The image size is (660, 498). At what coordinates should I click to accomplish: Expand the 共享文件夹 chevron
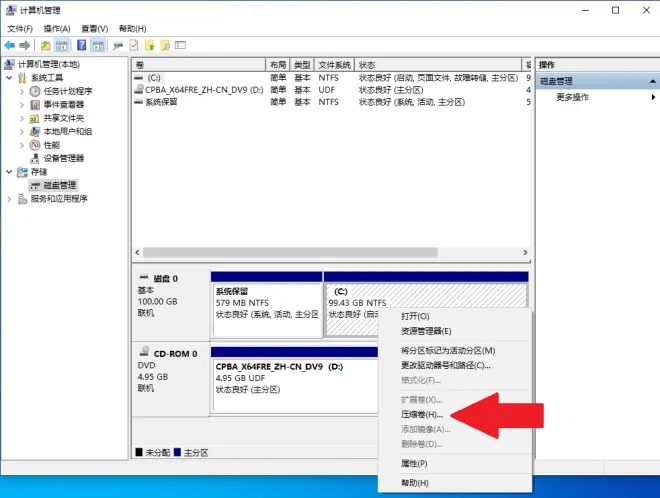(x=22, y=118)
